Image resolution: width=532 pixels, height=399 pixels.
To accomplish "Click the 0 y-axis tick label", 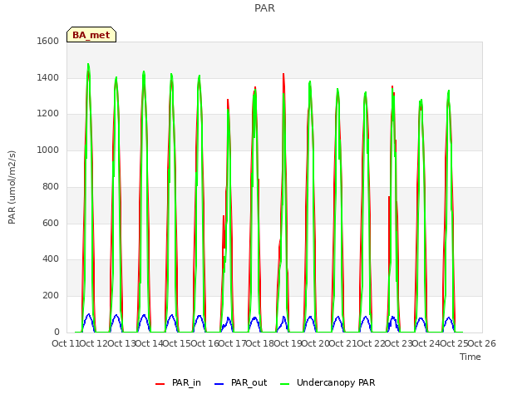I will coord(57,332).
